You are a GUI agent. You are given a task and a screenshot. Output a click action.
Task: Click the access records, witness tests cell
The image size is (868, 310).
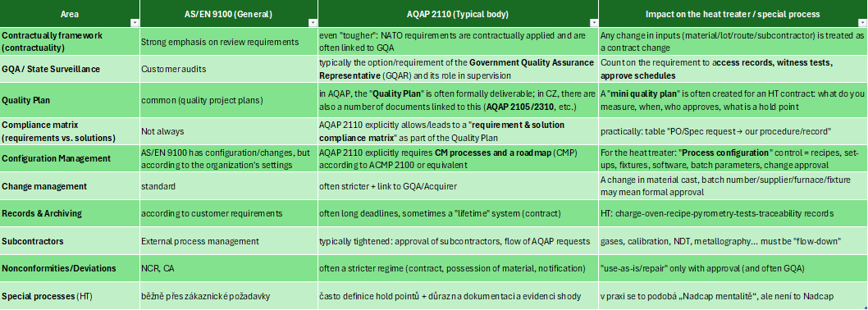click(x=733, y=69)
